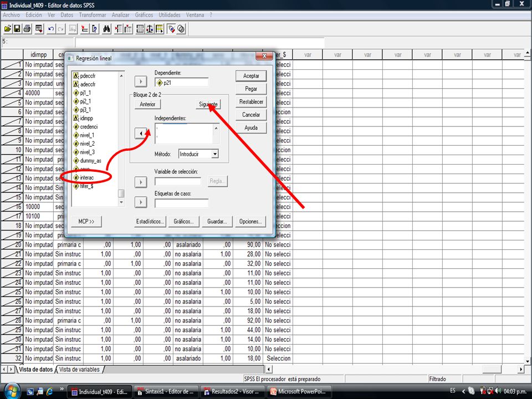This screenshot has width=532, height=399.
Task: Click the Insert variable toolbar icon
Action: tap(128, 29)
